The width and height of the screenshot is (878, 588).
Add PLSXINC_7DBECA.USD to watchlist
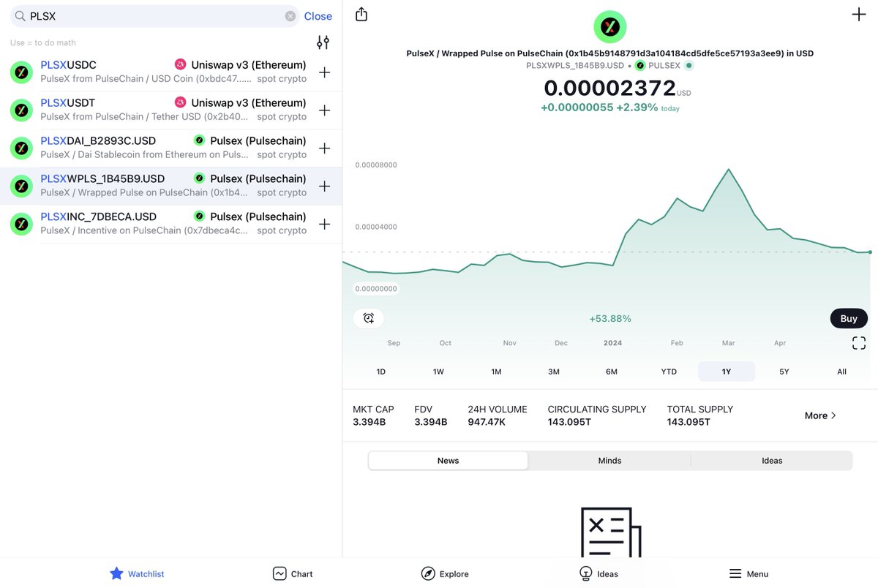tap(324, 225)
